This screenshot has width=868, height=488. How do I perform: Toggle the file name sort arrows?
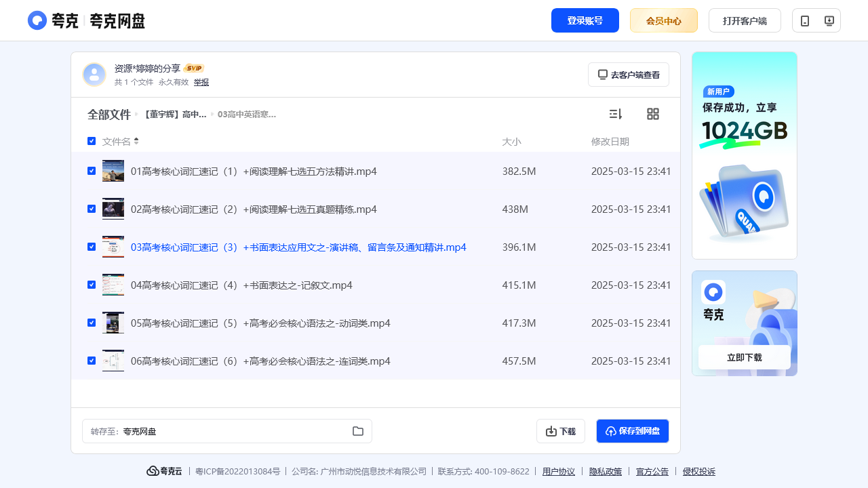click(x=136, y=141)
